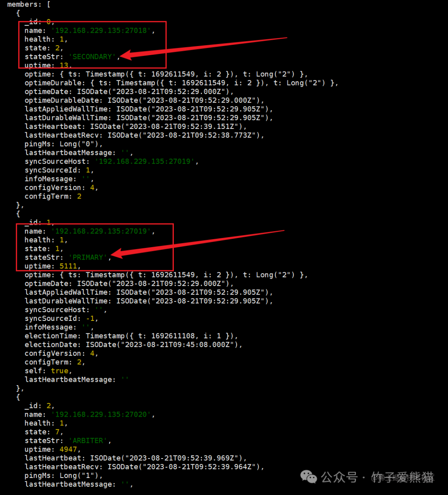This screenshot has width=448, height=495.
Task: Click lastHeartbeatRecv ISODate ending 38.773Z
Action: coord(144,136)
